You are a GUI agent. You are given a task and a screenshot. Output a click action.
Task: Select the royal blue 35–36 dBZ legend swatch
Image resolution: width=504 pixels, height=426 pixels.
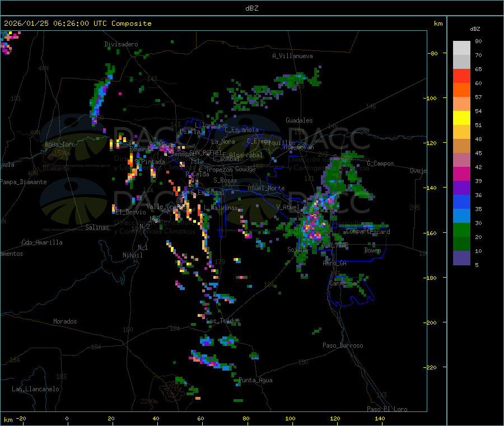tap(461, 202)
